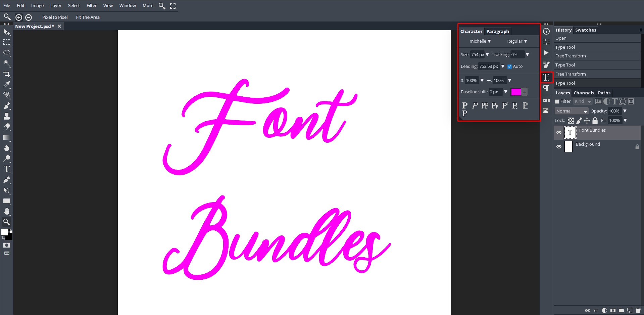
Task: Toggle underline text style
Action: [525, 105]
